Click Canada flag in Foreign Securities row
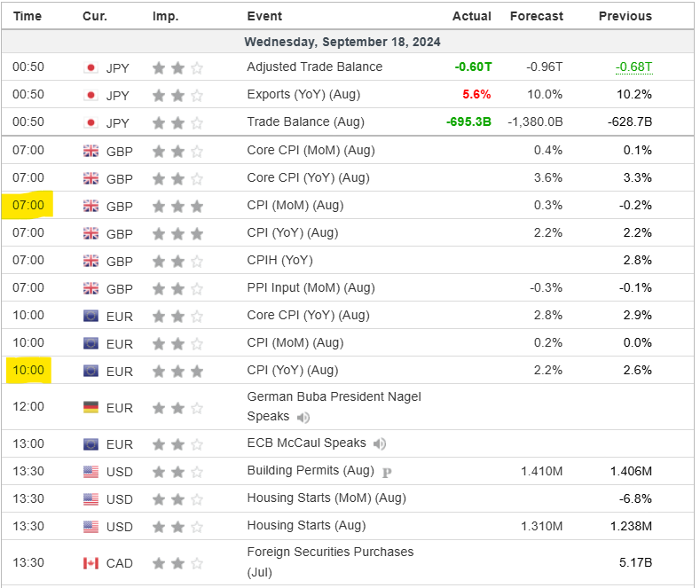The height and width of the screenshot is (588, 700). click(90, 563)
